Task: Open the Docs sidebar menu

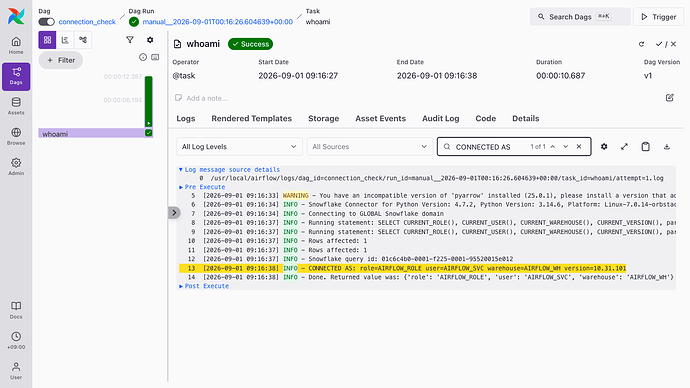Action: pos(16,310)
